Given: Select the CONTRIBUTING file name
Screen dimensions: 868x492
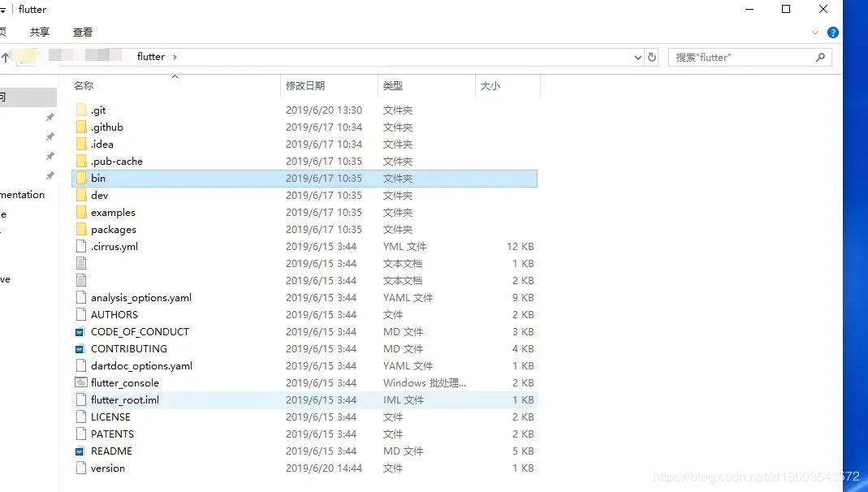Looking at the screenshot, I should pos(129,349).
